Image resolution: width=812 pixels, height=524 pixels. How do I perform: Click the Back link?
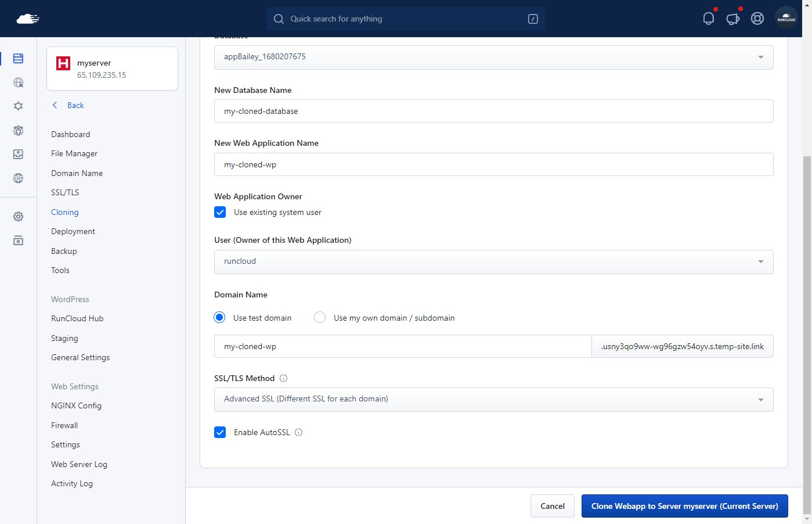click(75, 105)
